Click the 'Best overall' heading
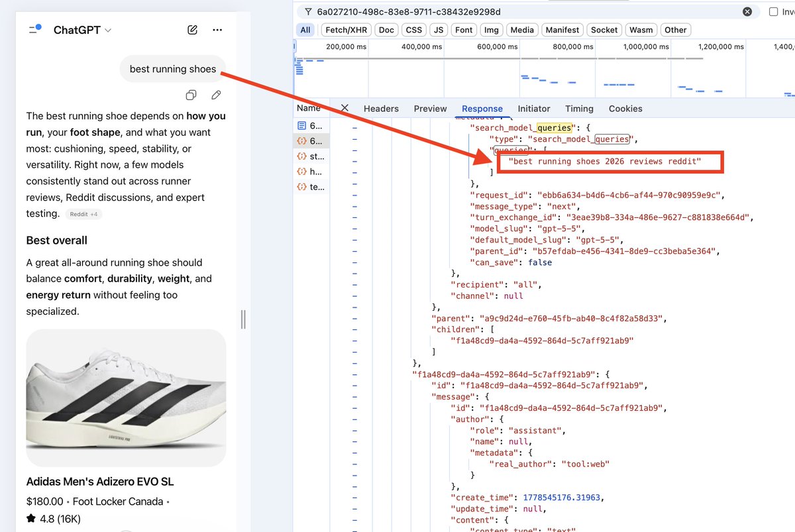Image resolution: width=795 pixels, height=532 pixels. 57,240
